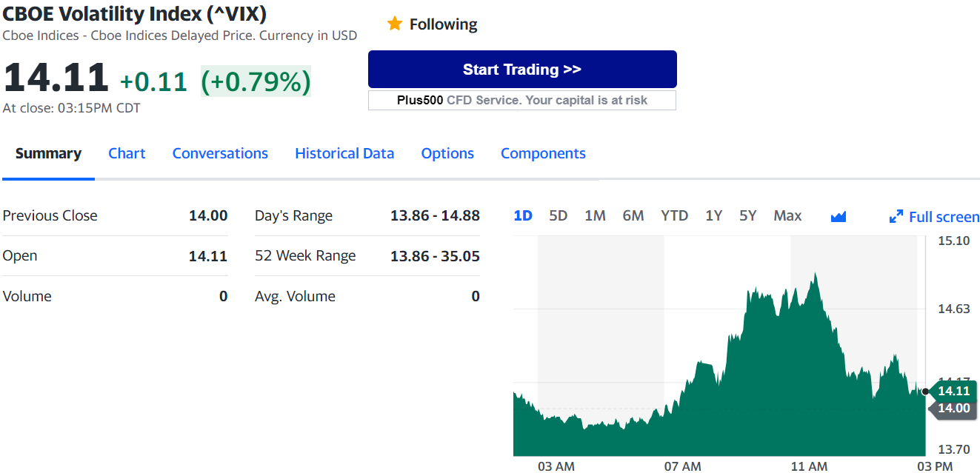Click the Following star icon
Viewport: 980px width, 473px height.
pyautogui.click(x=394, y=24)
